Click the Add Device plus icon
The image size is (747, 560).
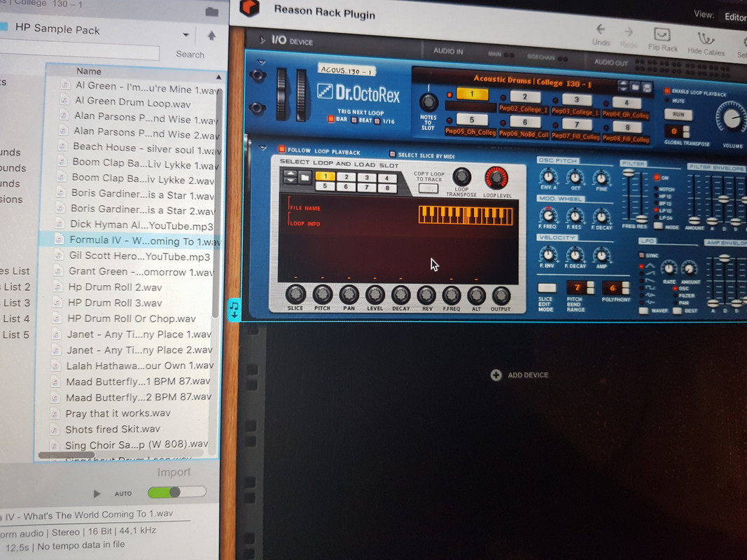496,374
